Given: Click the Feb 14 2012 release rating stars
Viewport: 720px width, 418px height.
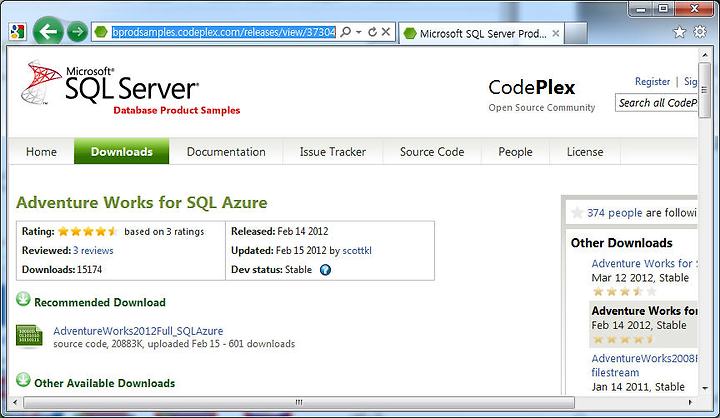Looking at the screenshot, I should [x=624, y=340].
